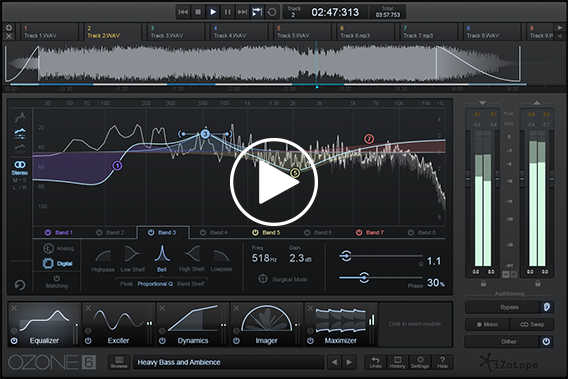Click to insert module slot

[x=415, y=324]
